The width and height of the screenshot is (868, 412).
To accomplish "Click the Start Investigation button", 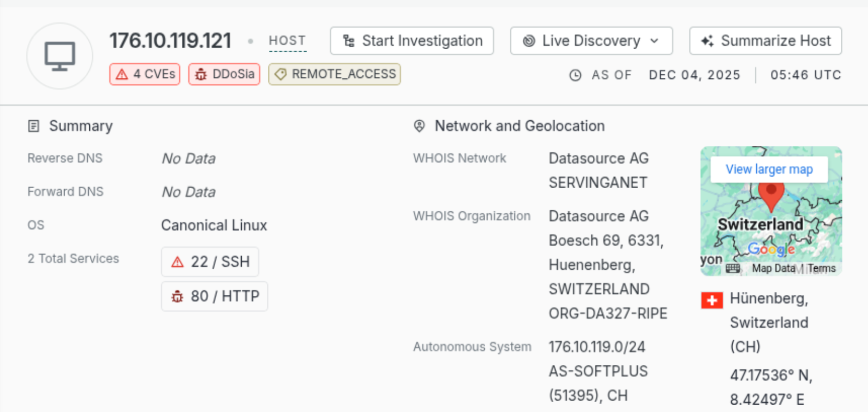I will (412, 41).
